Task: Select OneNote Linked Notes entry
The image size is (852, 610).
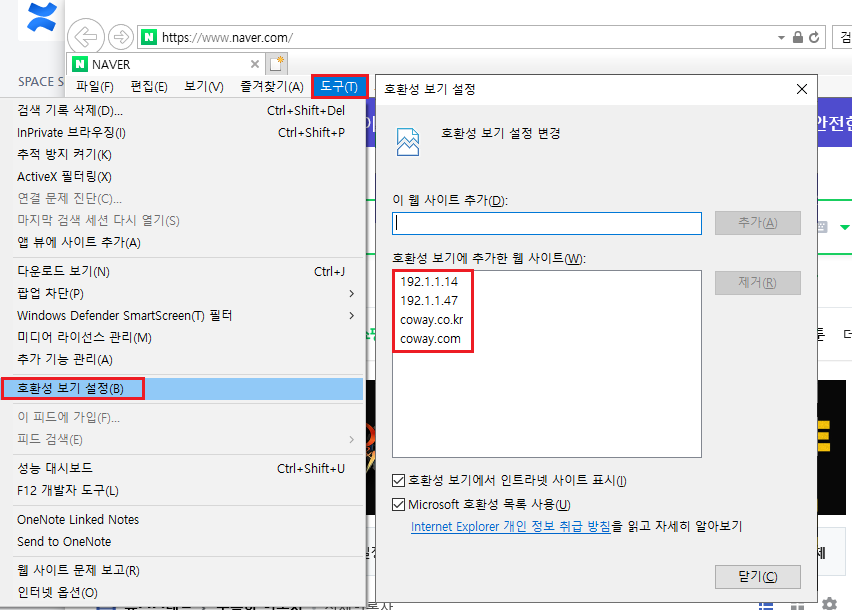Action: tap(182, 519)
